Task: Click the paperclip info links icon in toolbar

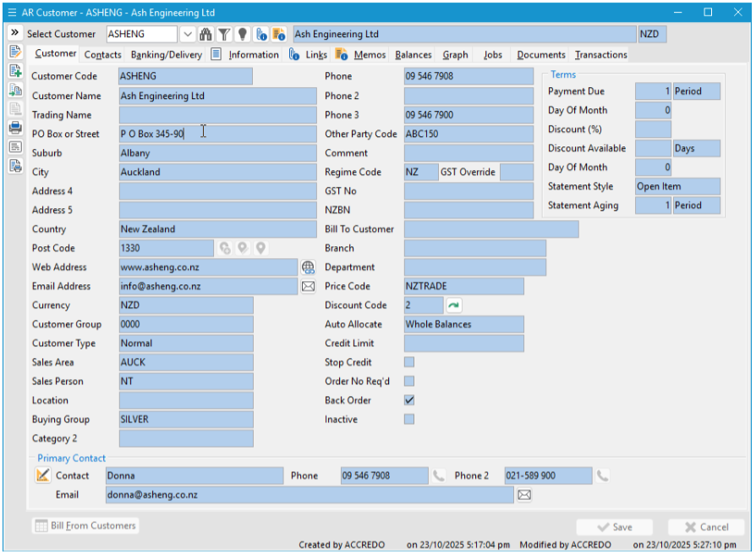Action: [x=261, y=34]
